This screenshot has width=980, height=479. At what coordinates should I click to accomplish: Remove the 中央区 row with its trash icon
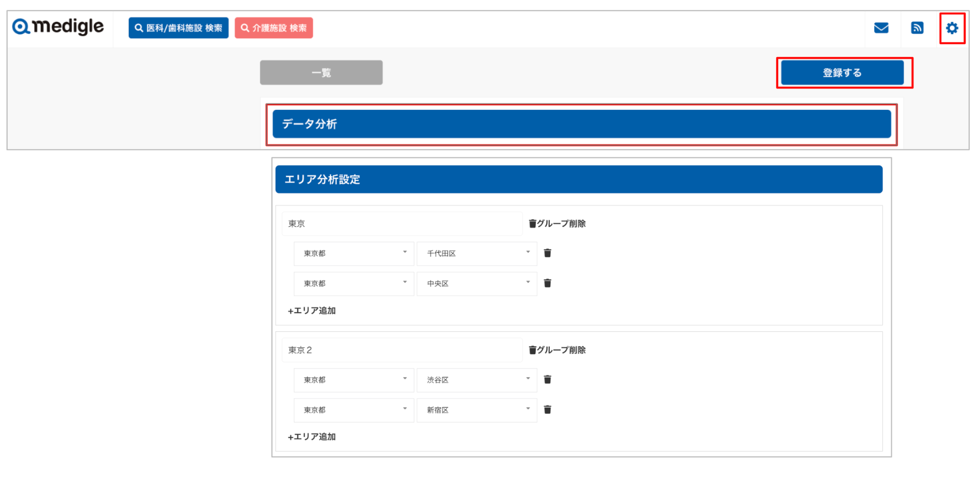coord(547,283)
